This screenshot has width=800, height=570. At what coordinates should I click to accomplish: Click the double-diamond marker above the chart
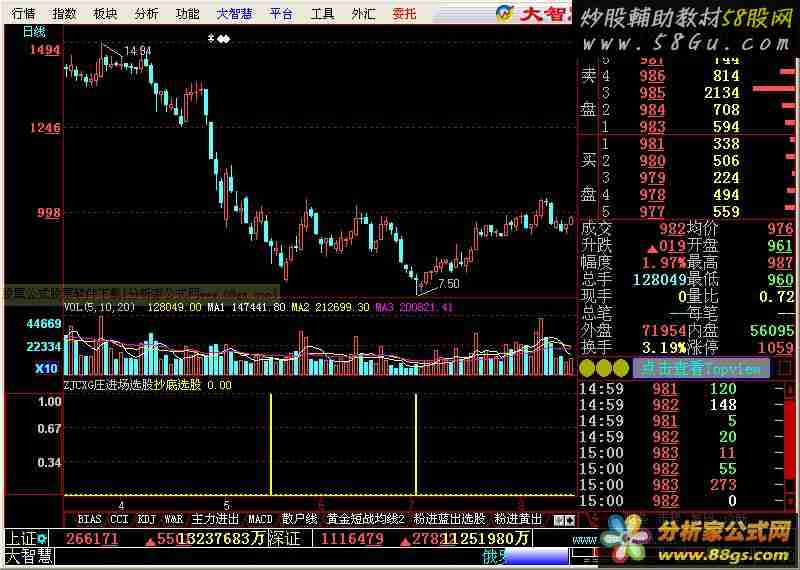point(223,38)
